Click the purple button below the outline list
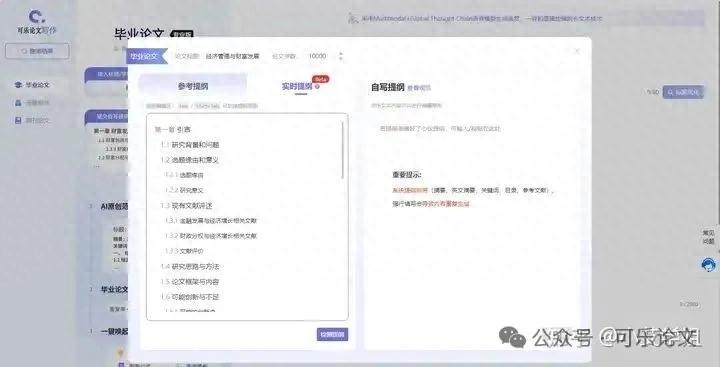720x367 pixels. click(332, 334)
